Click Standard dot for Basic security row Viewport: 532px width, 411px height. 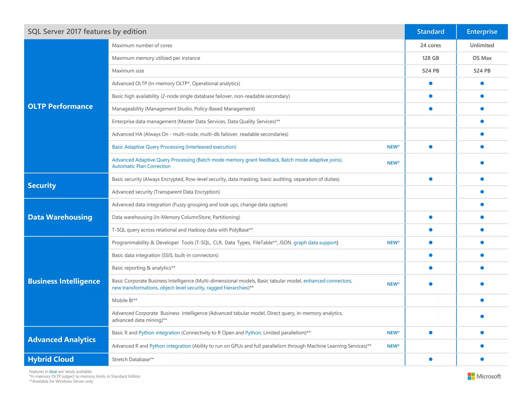430,179
